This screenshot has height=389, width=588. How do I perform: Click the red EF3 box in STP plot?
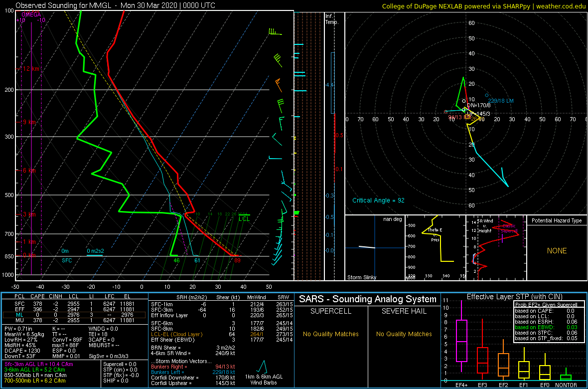tap(482, 361)
